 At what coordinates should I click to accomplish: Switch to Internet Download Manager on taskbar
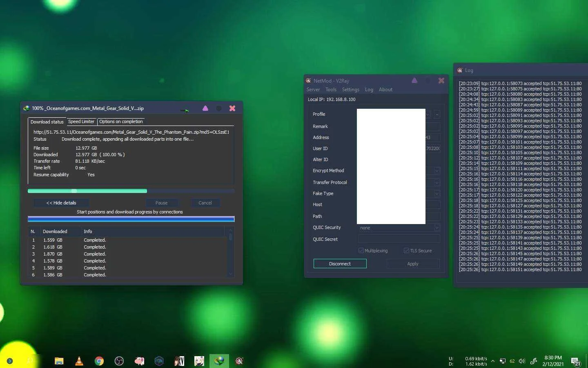219,361
